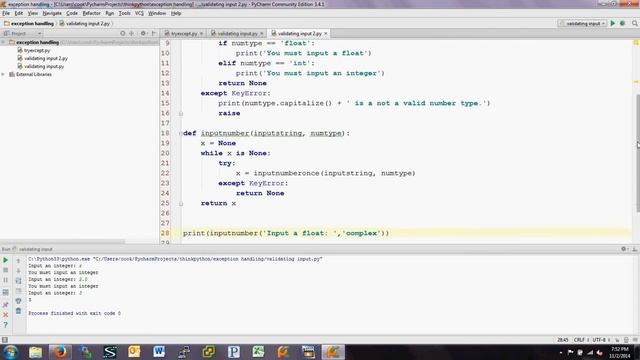
Task: Switch to tryexcept.py editor tab
Action: click(x=184, y=33)
